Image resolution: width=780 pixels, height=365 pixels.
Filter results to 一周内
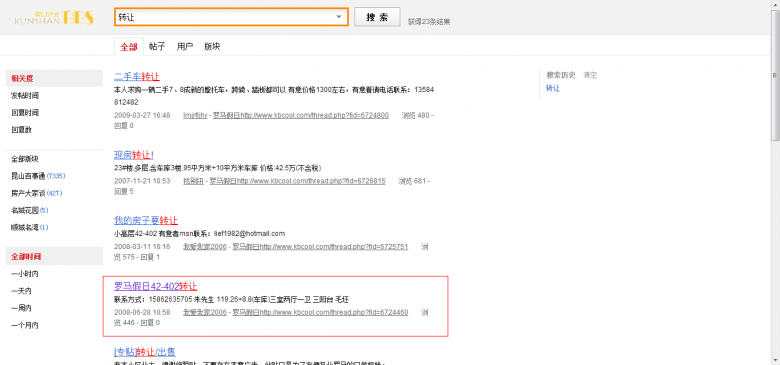click(22, 308)
